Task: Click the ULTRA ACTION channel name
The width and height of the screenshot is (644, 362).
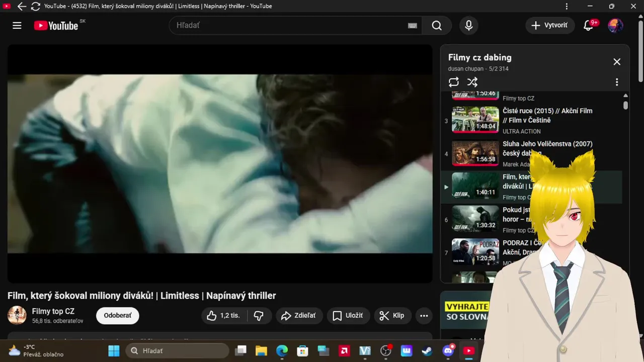Action: 522,131
